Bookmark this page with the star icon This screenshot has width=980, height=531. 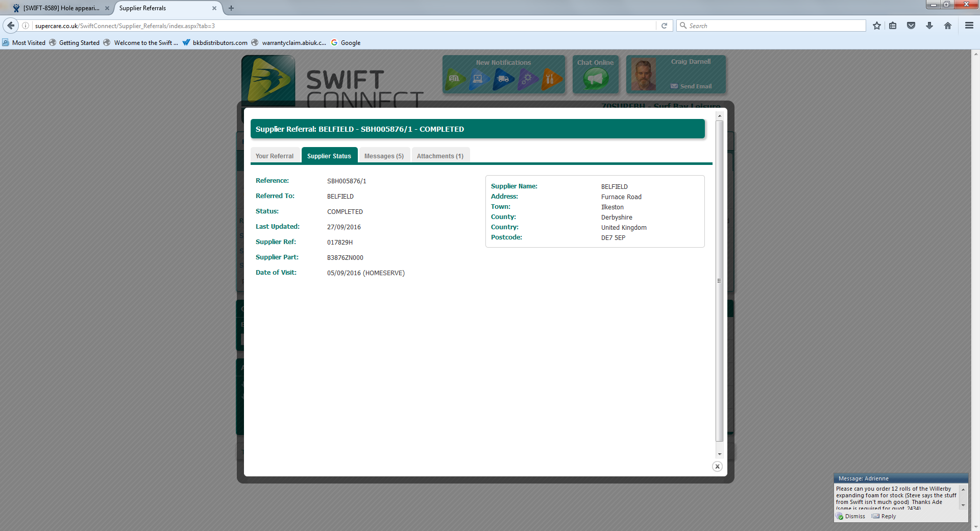tap(877, 26)
